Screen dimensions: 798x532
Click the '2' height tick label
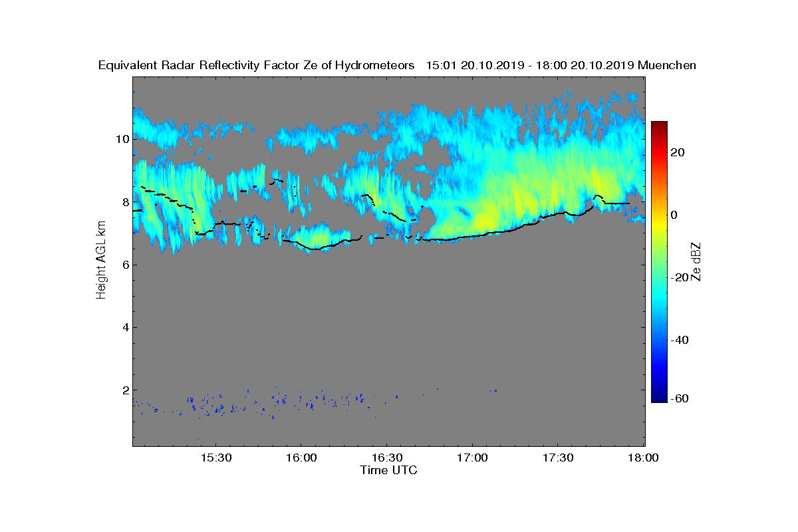coord(125,390)
